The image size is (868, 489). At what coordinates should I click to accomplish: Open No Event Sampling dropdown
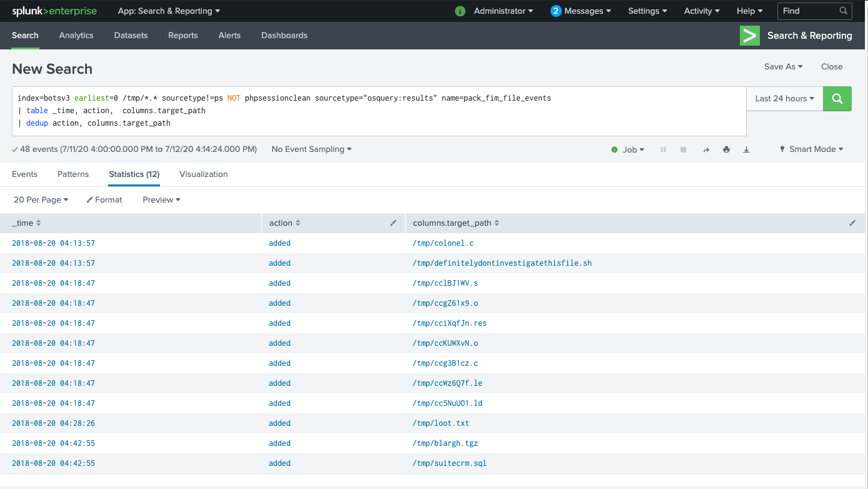(x=312, y=149)
